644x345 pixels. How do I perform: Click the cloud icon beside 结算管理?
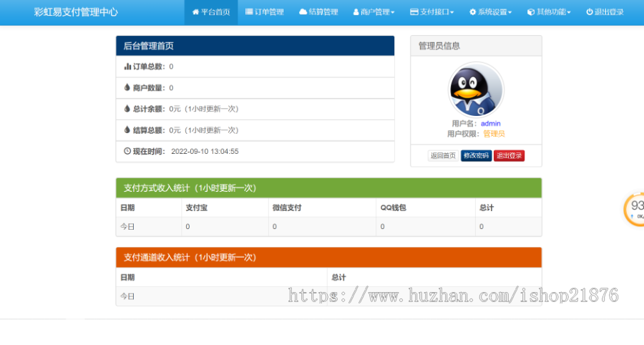(x=303, y=12)
